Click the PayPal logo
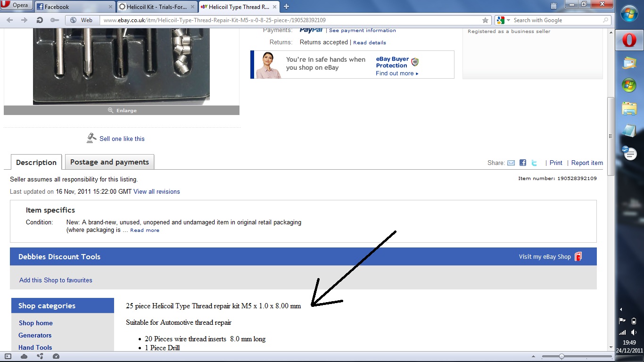The image size is (644, 362). (x=311, y=30)
